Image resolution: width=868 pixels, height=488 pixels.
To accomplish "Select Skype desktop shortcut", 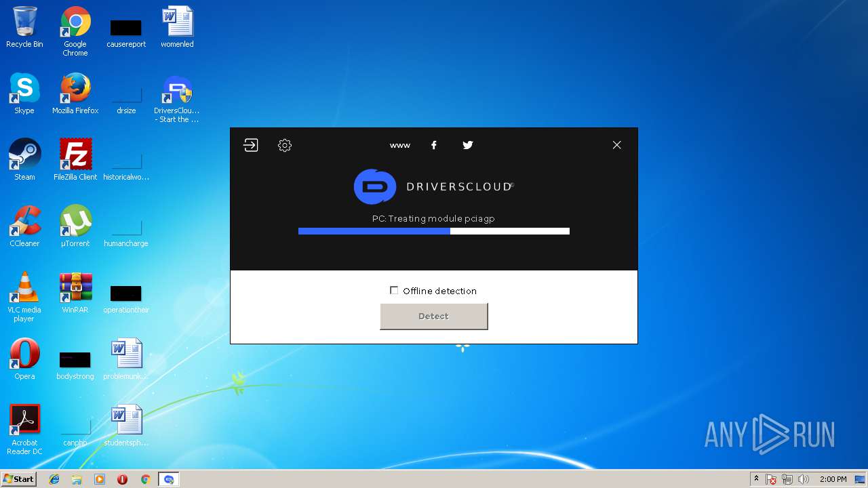I will pos(24,94).
